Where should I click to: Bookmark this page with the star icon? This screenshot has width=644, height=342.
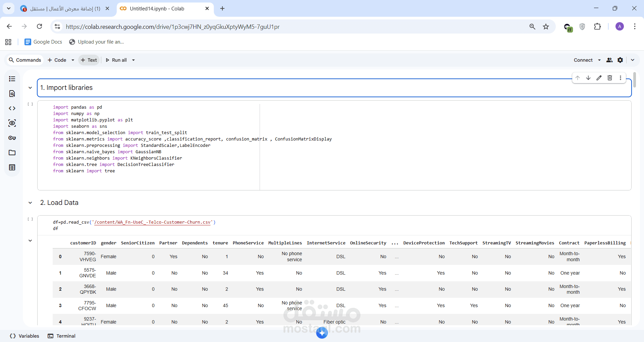pos(546,26)
